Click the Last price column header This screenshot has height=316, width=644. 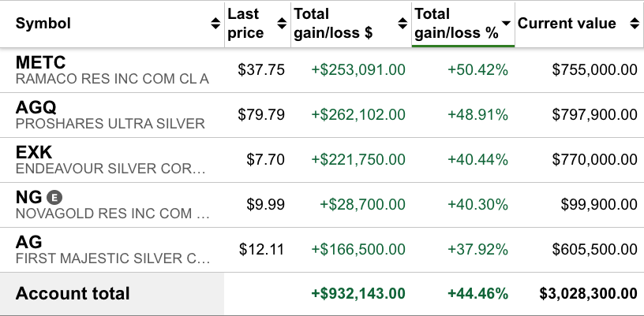pyautogui.click(x=245, y=24)
